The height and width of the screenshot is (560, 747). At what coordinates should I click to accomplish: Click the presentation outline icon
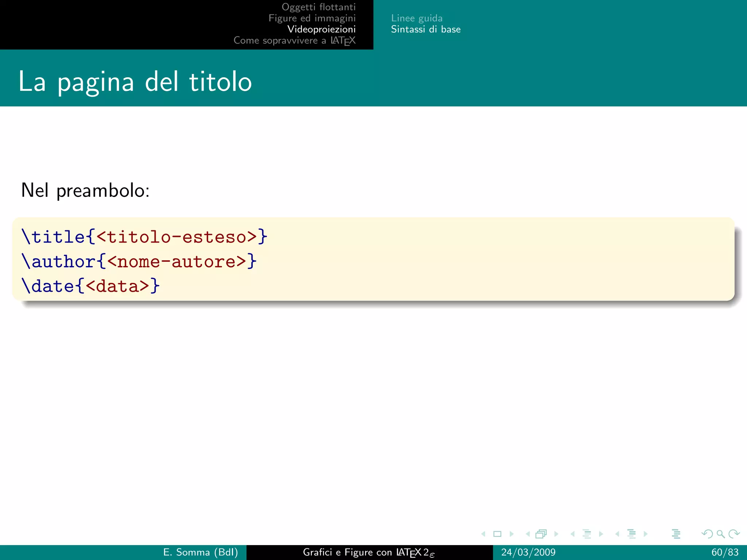tap(676, 534)
